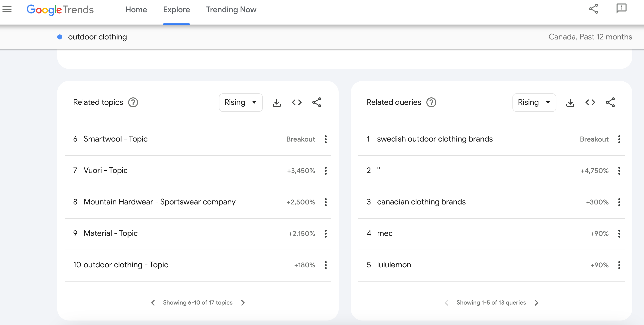This screenshot has width=644, height=325.
Task: Click the +180% value
Action: [305, 265]
